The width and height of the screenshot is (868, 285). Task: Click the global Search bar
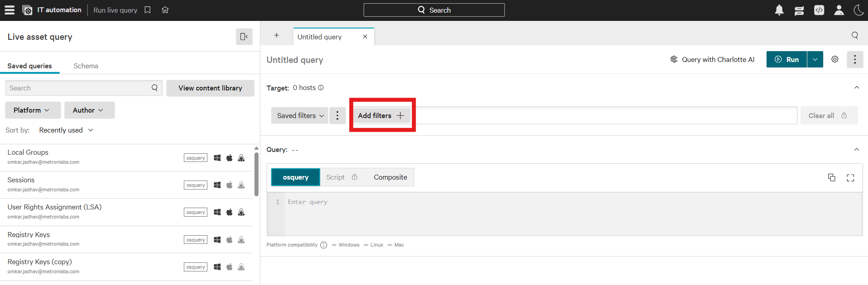coord(434,10)
